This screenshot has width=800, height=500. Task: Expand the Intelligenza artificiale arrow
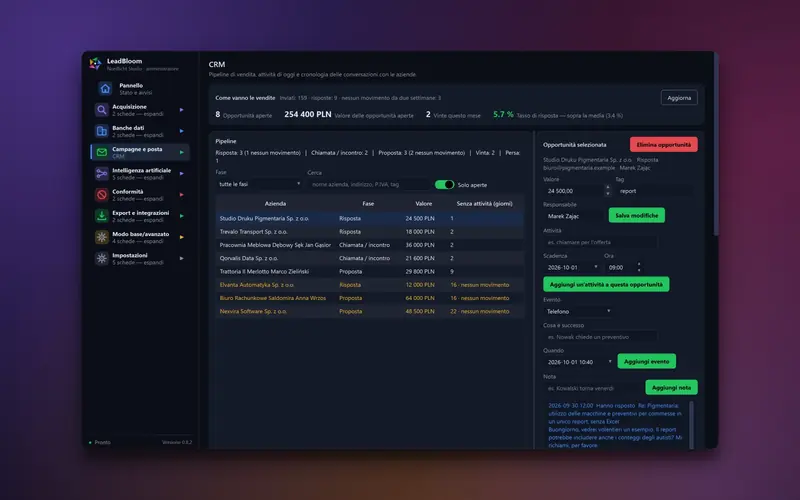pyautogui.click(x=182, y=173)
